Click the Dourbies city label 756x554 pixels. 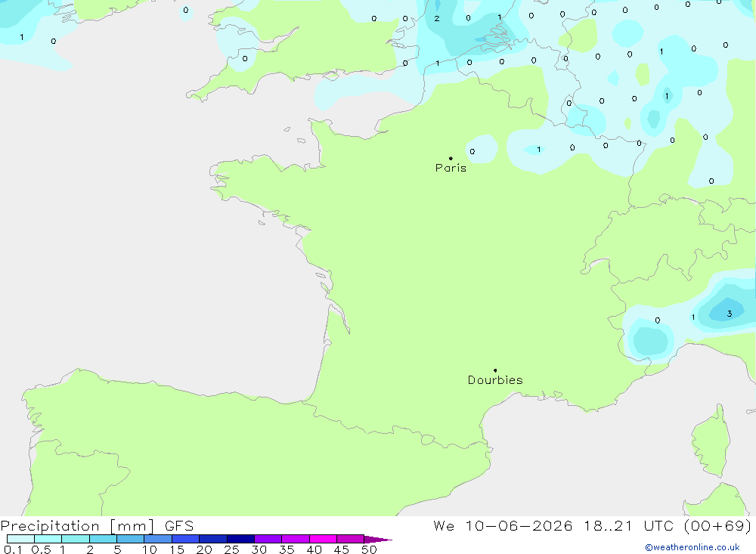(x=495, y=380)
